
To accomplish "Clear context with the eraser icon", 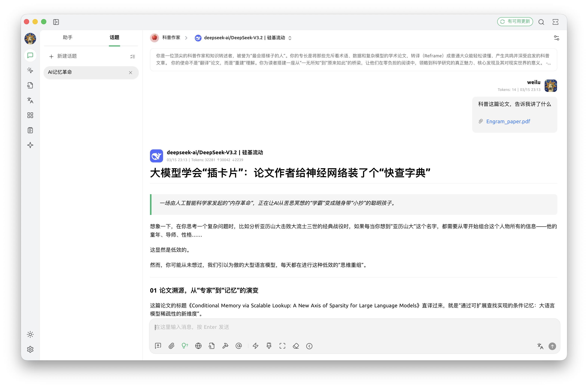I will click(x=296, y=346).
